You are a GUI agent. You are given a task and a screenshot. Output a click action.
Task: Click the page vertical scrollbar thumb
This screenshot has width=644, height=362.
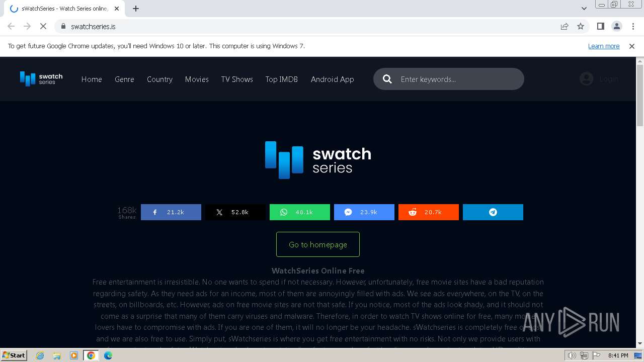coord(640,96)
